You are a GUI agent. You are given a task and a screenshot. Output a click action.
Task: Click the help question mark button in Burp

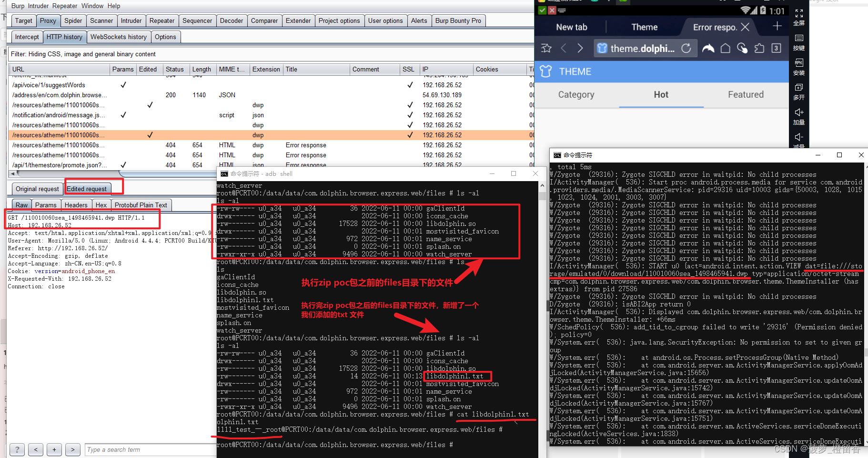17,449
